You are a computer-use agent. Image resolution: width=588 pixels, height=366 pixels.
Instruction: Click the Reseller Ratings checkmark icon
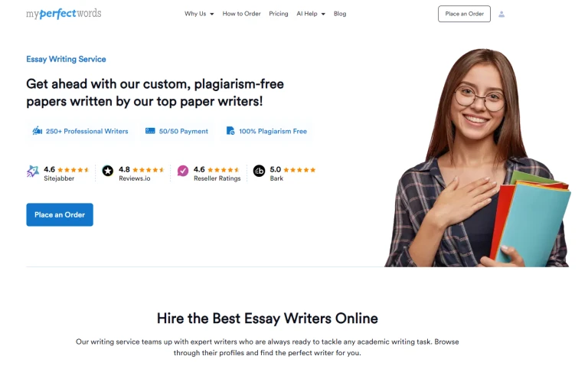183,171
